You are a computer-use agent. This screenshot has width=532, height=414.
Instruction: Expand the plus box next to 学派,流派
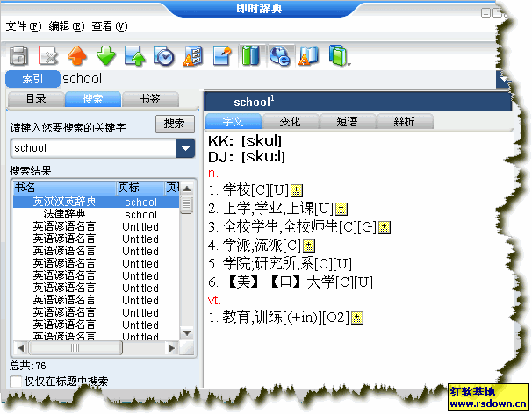pos(308,246)
